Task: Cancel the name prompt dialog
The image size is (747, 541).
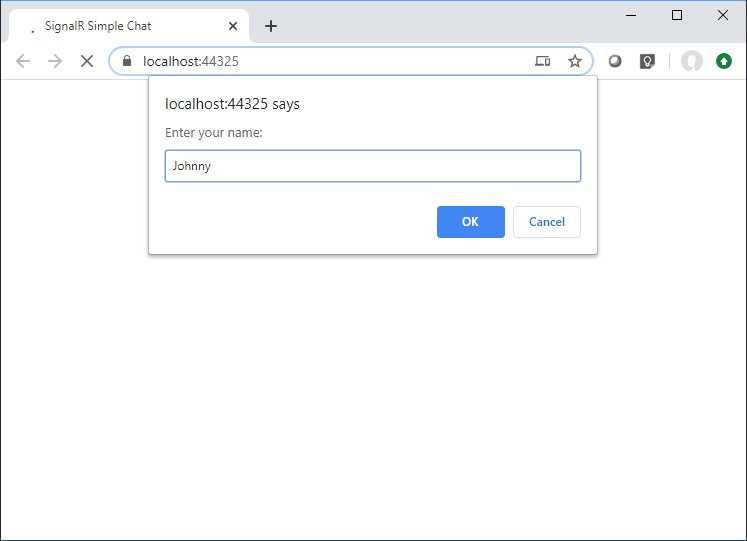Action: [547, 222]
